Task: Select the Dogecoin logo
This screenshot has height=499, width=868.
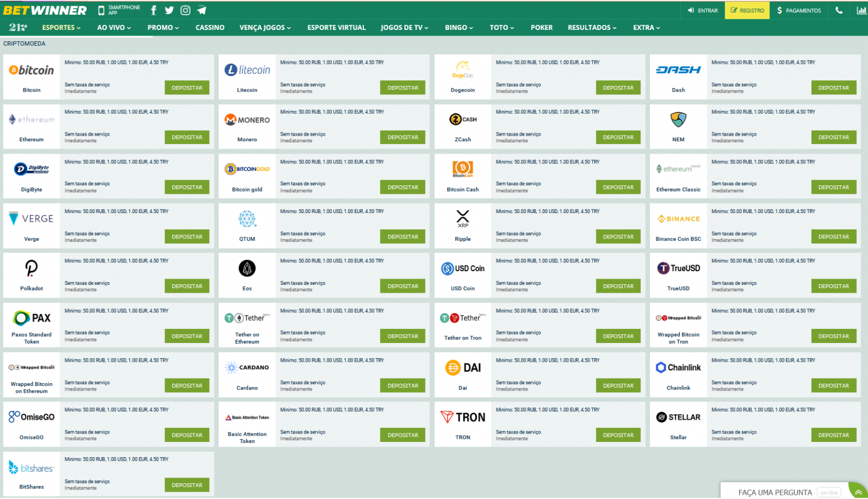Action: pyautogui.click(x=463, y=70)
